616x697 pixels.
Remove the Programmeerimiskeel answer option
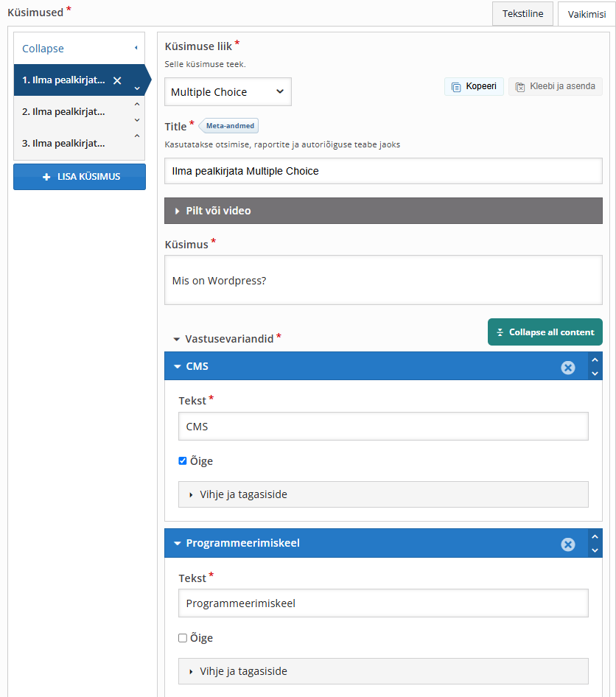[x=567, y=544]
